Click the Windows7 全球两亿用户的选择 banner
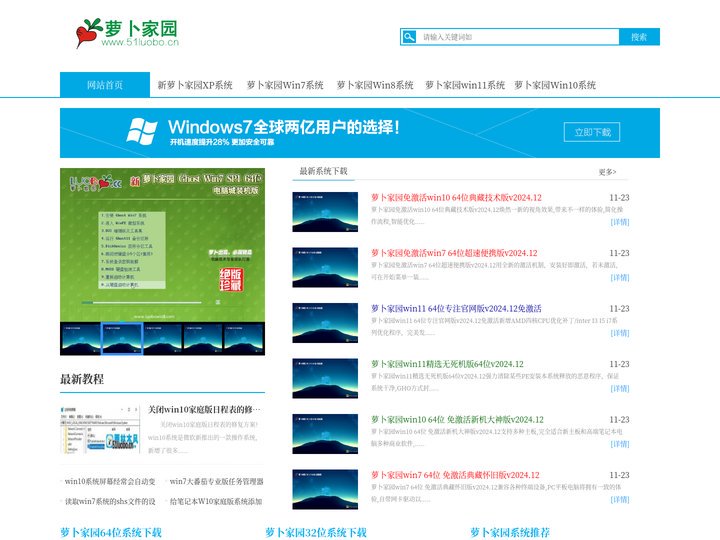Screen dimensions: 720x540 point(360,133)
